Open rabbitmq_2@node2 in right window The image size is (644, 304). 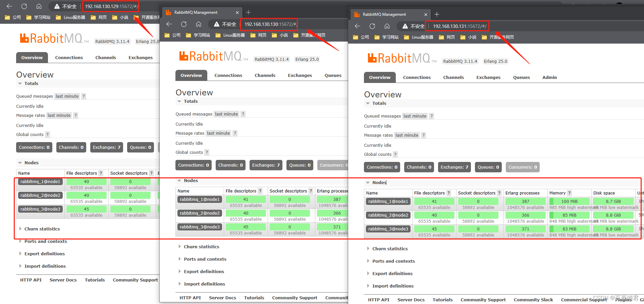(388, 215)
